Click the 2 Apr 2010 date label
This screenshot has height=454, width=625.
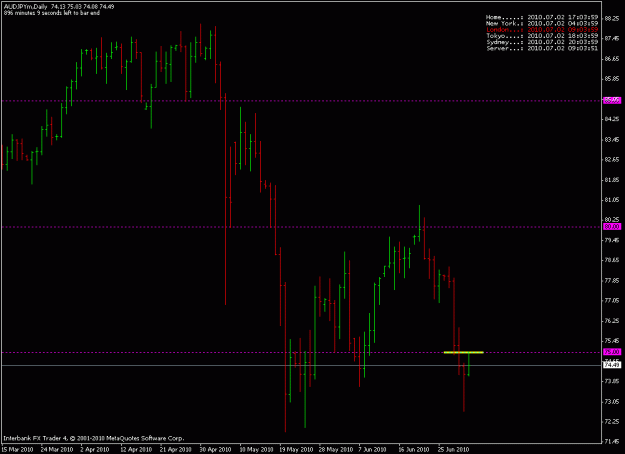(x=95, y=449)
